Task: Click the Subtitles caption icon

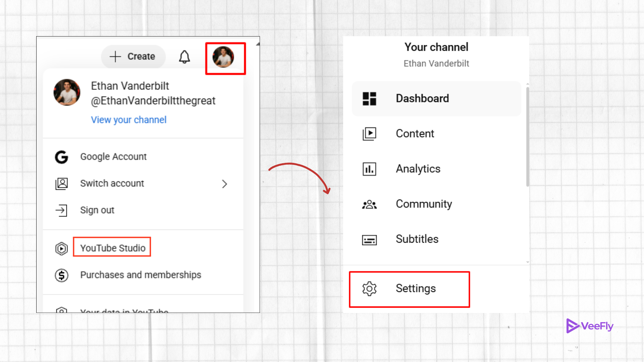Action: coord(369,240)
